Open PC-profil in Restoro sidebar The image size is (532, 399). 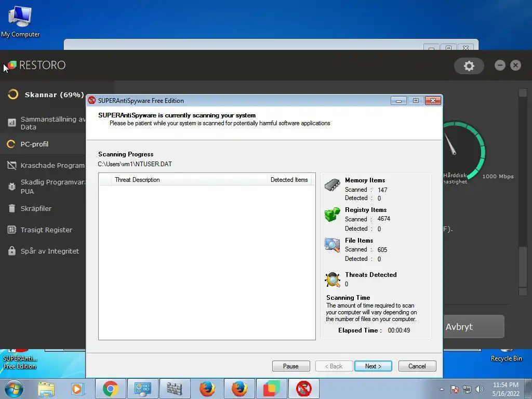click(x=34, y=144)
